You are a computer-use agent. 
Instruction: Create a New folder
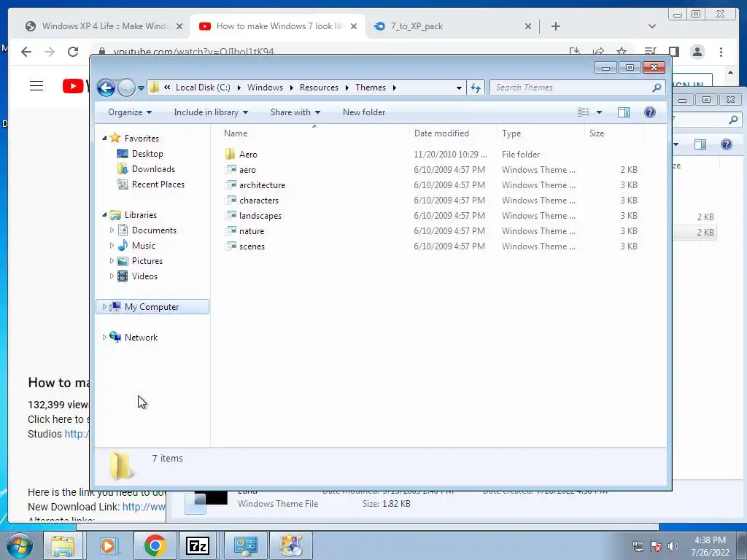tap(364, 112)
